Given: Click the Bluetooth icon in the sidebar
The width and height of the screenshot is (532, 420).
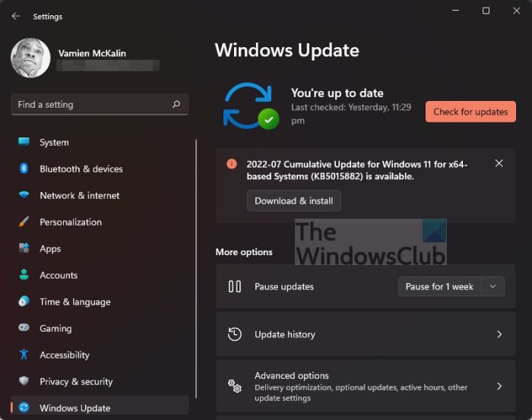Looking at the screenshot, I should click(x=24, y=168).
